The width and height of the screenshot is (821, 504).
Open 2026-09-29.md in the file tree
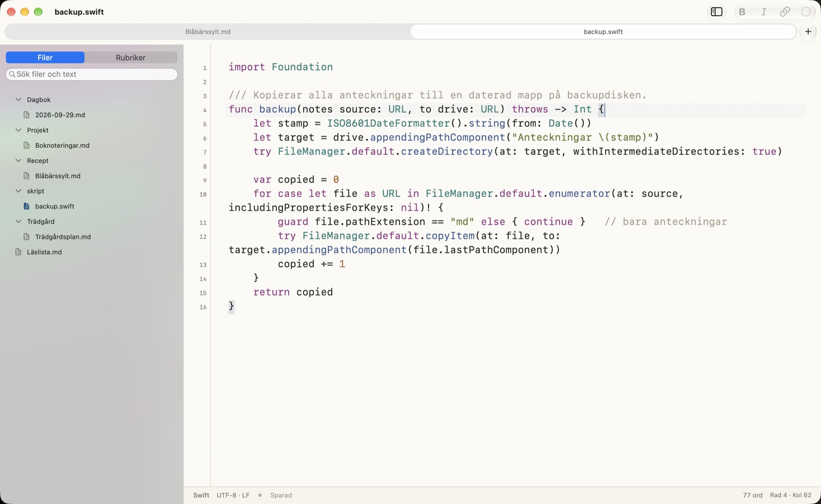click(60, 115)
